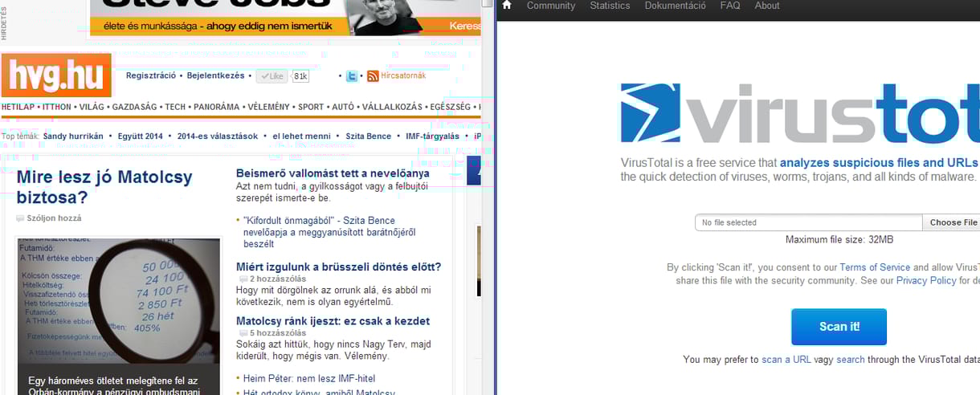This screenshot has width=980, height=395.
Task: Open the About menu on VirusTotal
Action: coord(767,6)
